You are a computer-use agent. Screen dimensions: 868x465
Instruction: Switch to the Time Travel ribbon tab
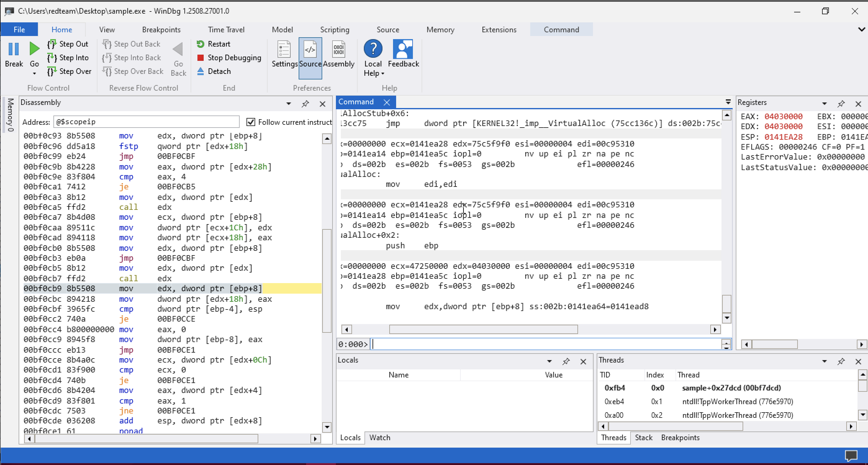(x=226, y=30)
